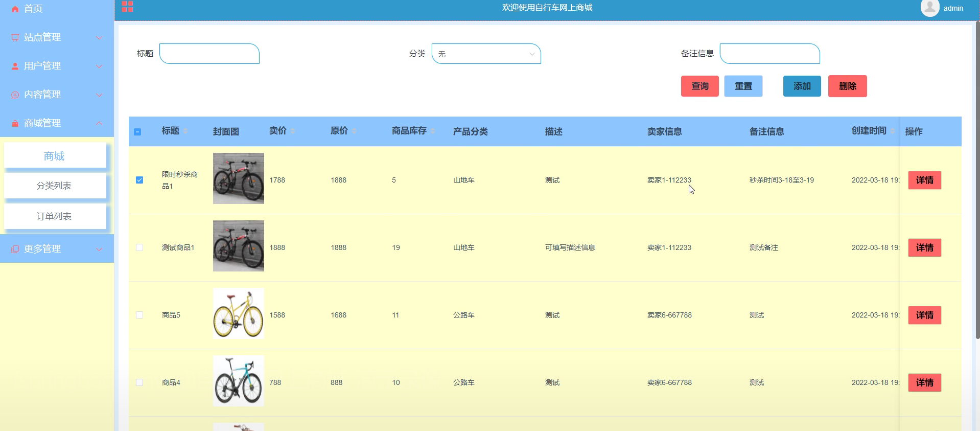Open the 站点管理 menu label
This screenshot has height=431, width=980.
point(42,37)
